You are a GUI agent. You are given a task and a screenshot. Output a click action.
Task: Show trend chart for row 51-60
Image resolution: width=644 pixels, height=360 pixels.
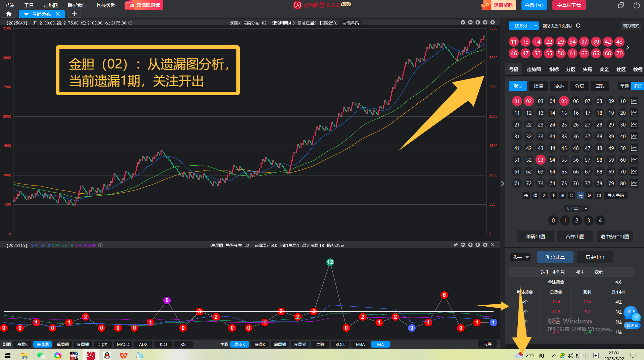point(634,160)
